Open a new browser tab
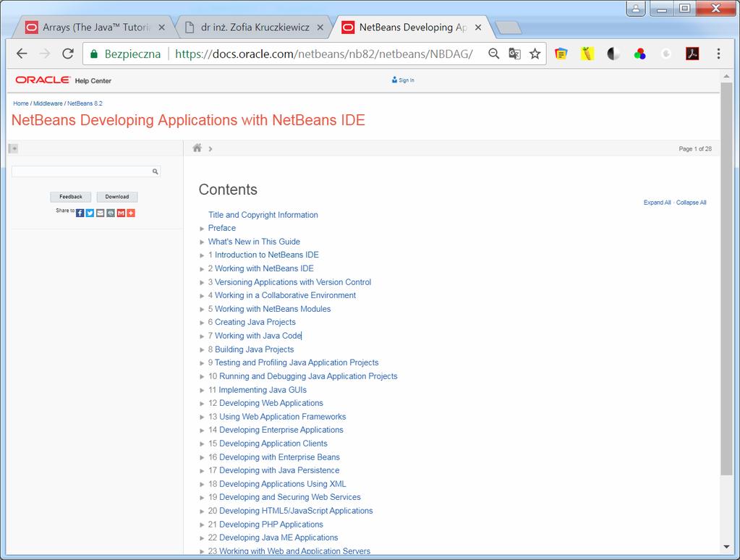The image size is (740, 560). [x=509, y=28]
